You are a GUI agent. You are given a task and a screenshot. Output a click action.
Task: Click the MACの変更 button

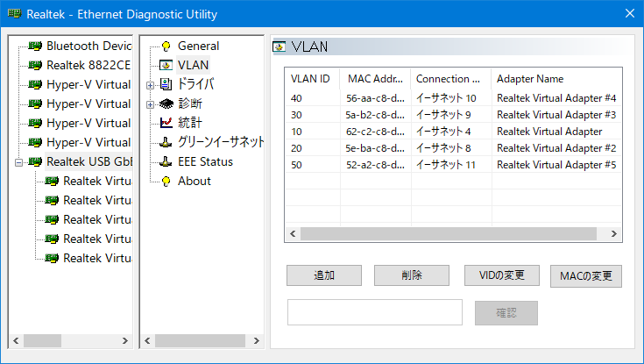click(586, 276)
